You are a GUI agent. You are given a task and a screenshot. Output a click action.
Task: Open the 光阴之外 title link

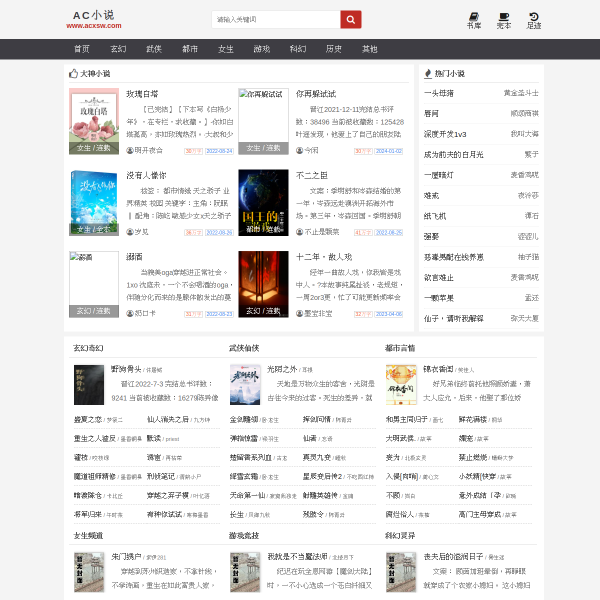(x=282, y=369)
